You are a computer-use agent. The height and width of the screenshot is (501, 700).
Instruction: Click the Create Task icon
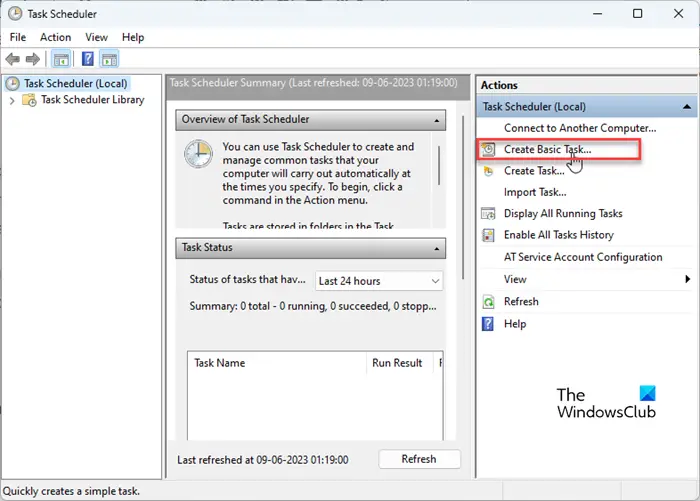(x=488, y=171)
